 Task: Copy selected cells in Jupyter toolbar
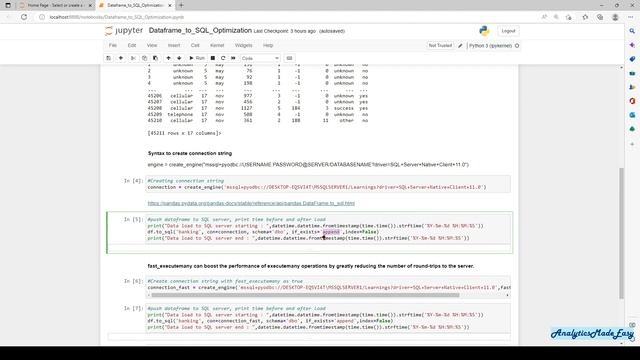pos(144,58)
